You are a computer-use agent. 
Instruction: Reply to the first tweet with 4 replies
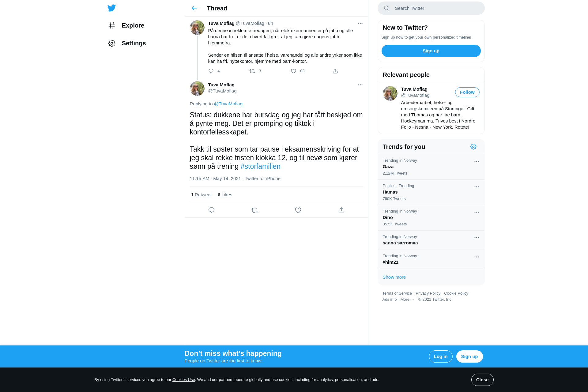coord(211,71)
